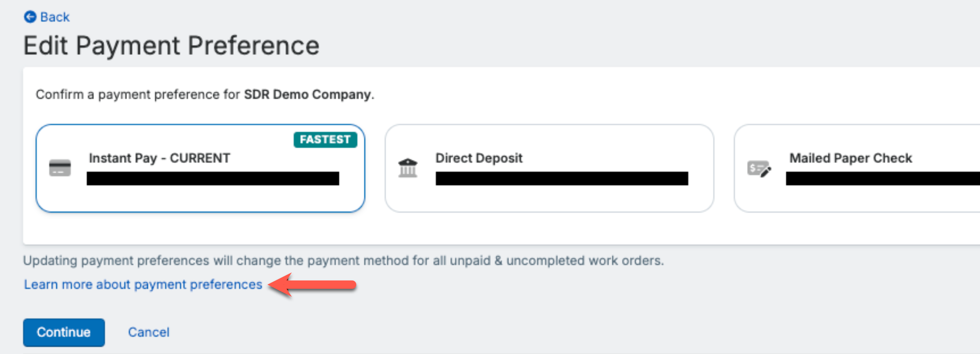
Task: Click the green FASTEST badge
Action: coord(325,140)
